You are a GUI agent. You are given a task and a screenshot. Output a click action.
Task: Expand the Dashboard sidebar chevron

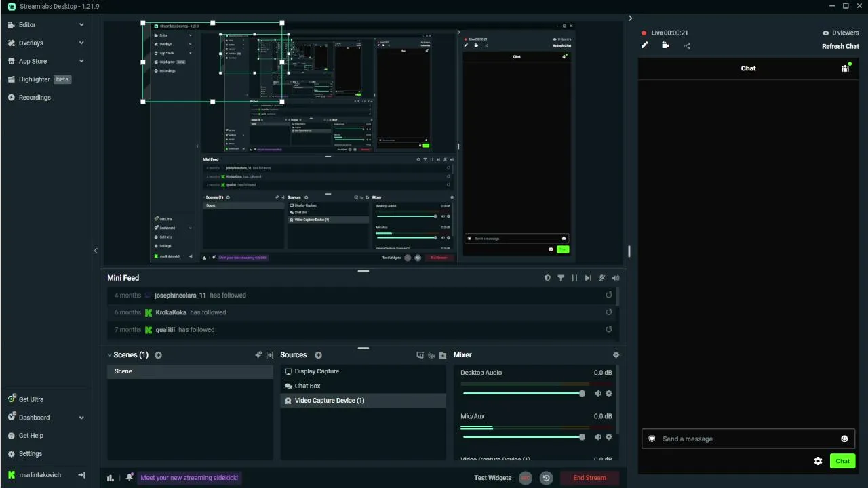point(81,418)
